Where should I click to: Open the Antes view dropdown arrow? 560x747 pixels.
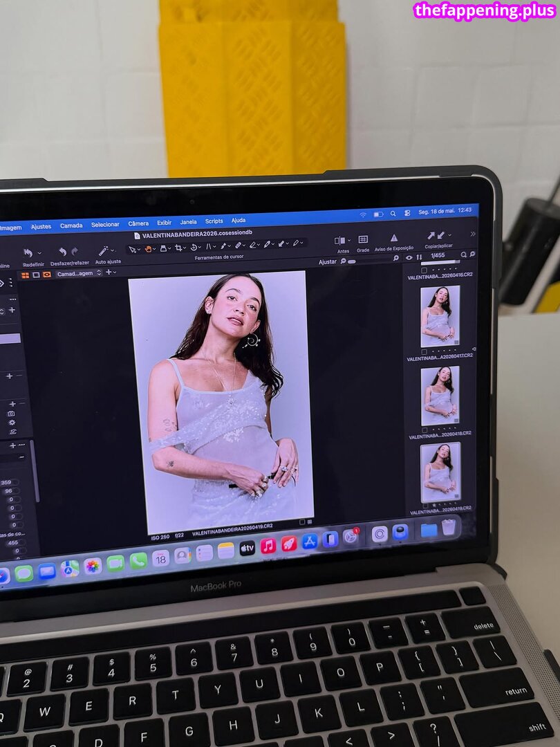(350, 240)
